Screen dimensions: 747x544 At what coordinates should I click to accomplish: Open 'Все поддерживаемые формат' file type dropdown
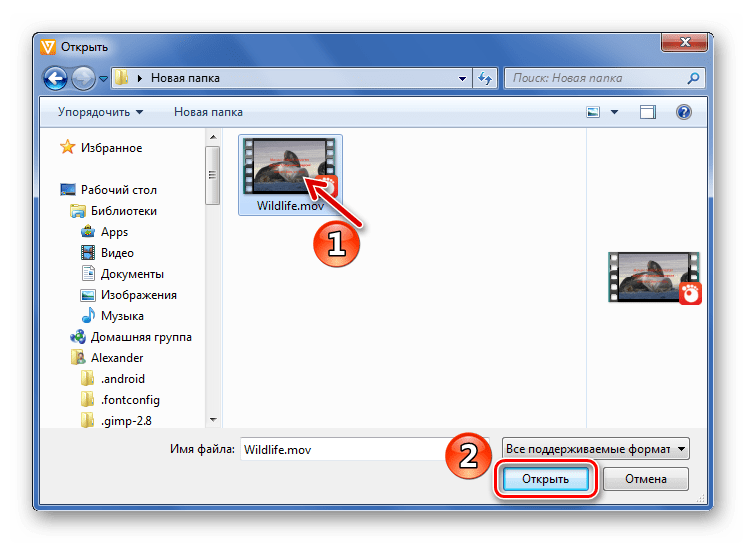(596, 449)
